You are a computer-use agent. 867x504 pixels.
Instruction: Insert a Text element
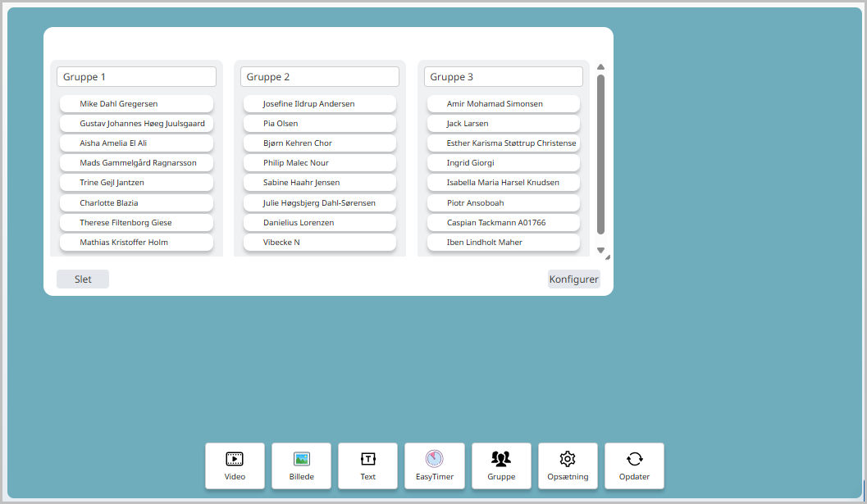(367, 465)
